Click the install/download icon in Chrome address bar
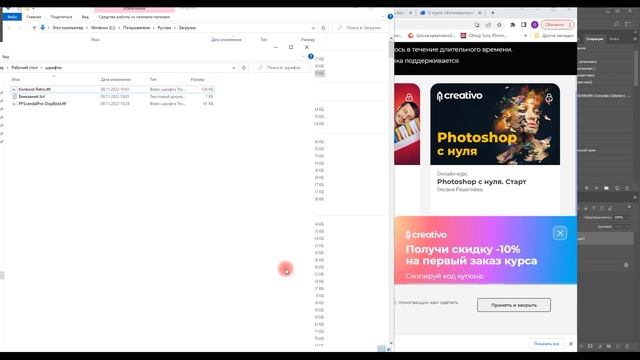This screenshot has width=640, height=360. pos(477,25)
